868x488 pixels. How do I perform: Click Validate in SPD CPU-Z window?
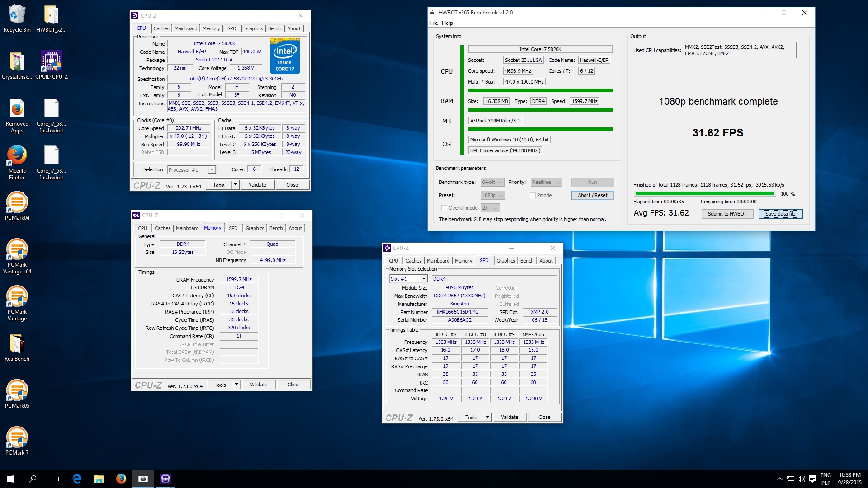509,417
